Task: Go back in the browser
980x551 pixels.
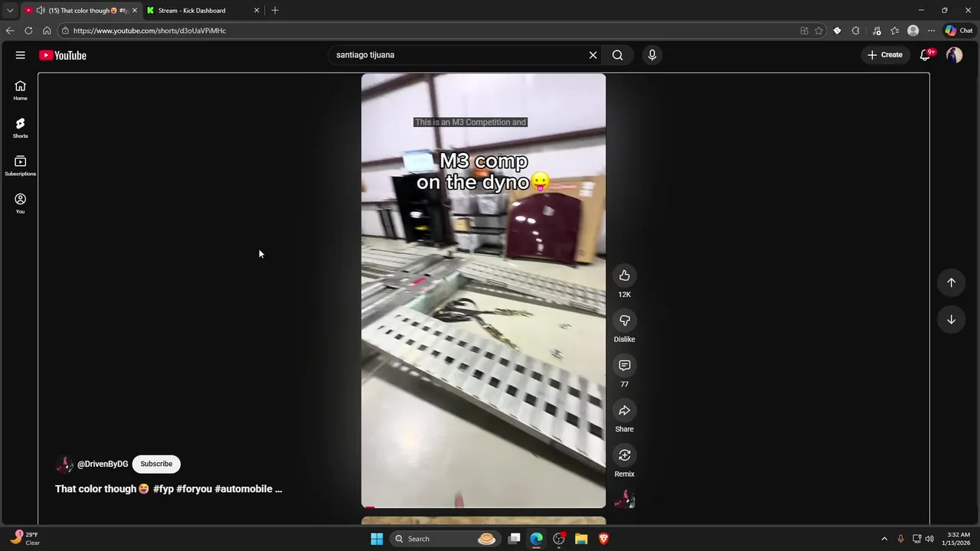Action: (10, 31)
